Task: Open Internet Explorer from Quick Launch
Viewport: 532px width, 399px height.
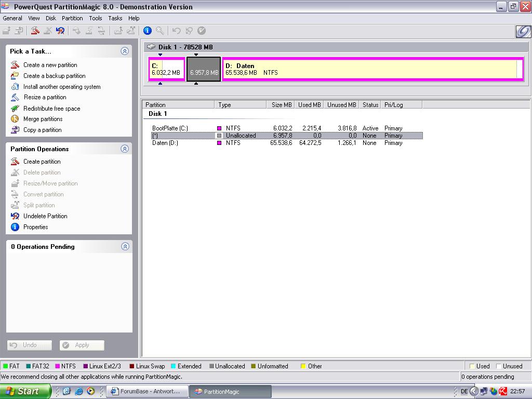Action: point(79,391)
